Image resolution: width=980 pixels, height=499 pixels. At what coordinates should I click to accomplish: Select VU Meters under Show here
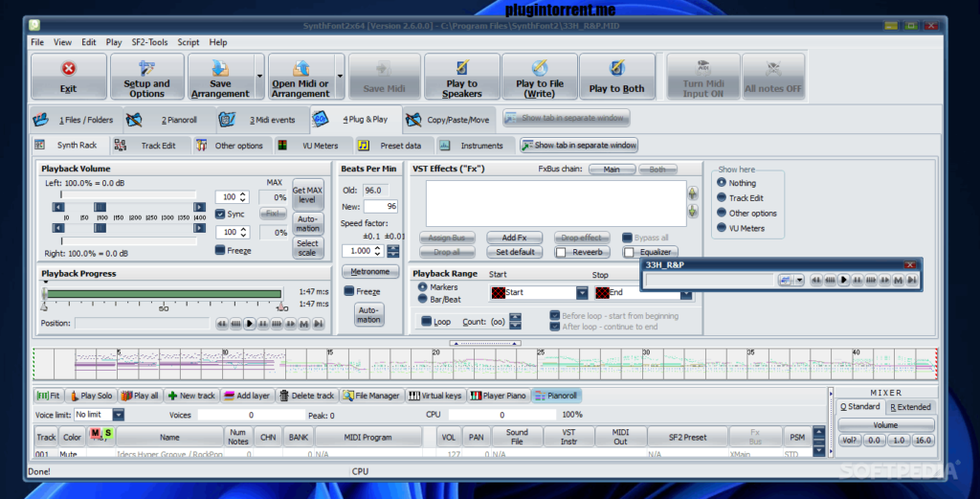[x=722, y=228]
